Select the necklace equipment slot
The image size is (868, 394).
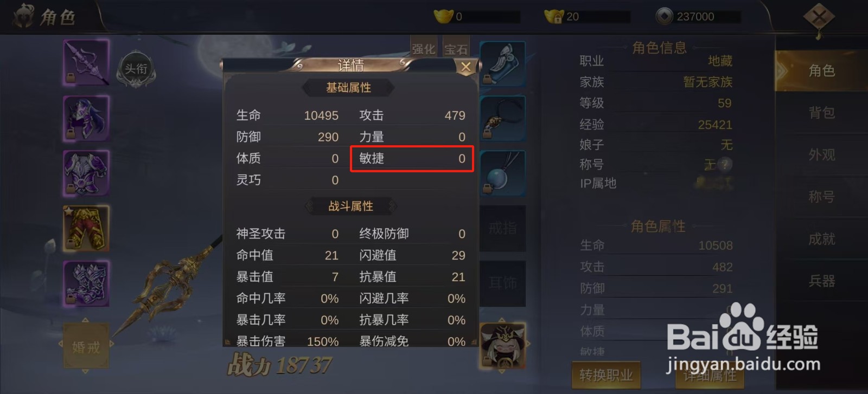[x=503, y=118]
